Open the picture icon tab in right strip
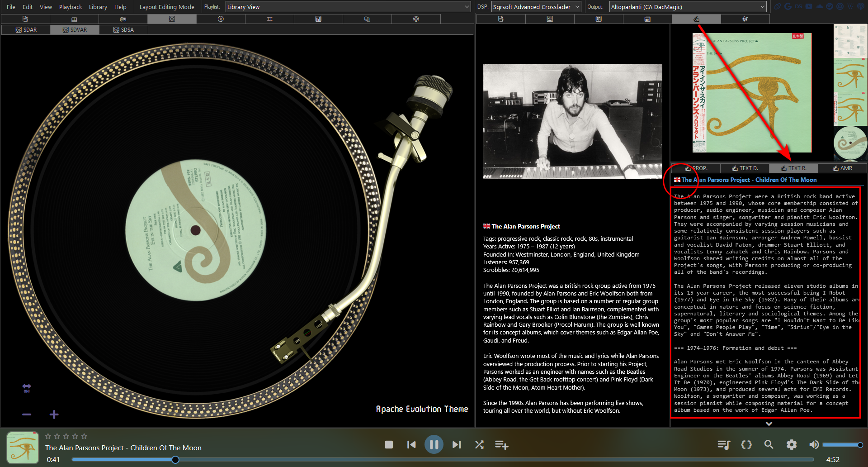This screenshot has width=868, height=467. coord(550,19)
